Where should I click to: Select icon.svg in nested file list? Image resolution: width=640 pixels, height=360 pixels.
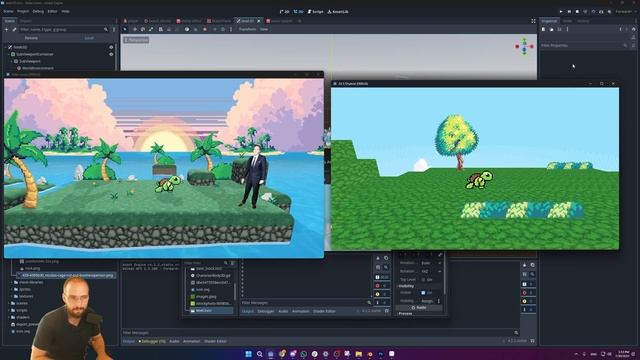click(x=202, y=290)
